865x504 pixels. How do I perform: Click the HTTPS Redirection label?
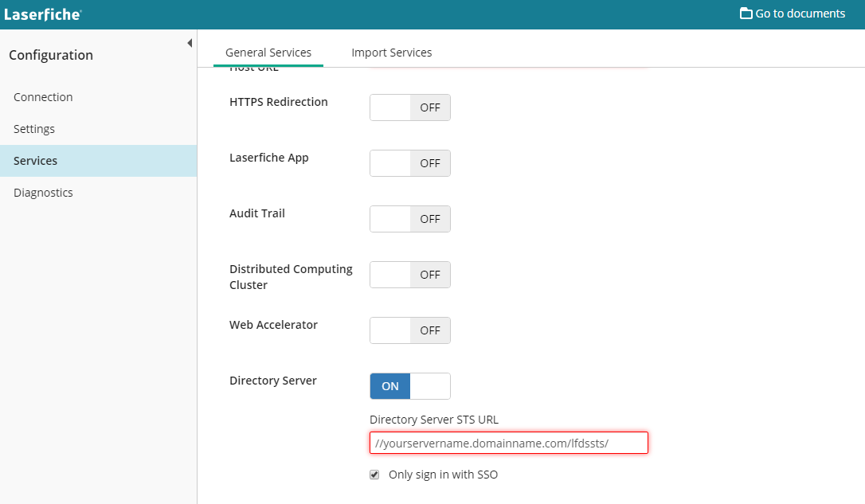point(279,102)
